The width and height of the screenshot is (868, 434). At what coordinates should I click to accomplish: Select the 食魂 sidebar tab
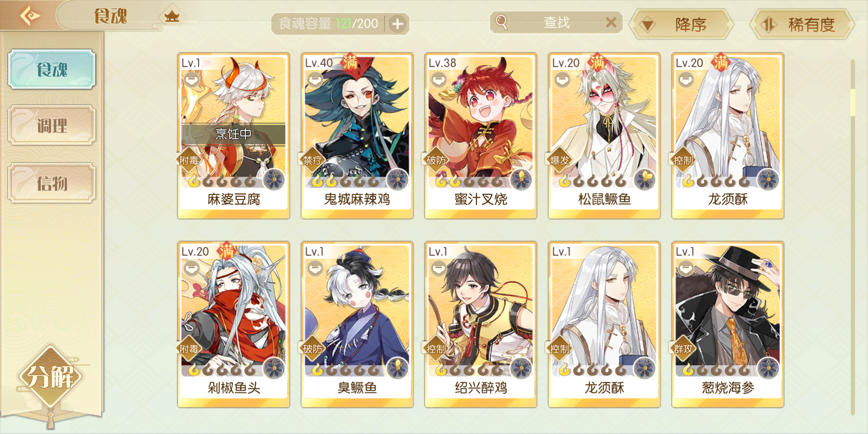[x=52, y=69]
